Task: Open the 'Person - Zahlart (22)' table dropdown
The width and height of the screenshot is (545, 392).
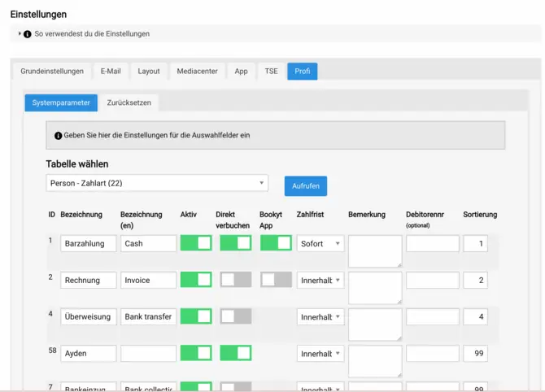Action: [157, 183]
